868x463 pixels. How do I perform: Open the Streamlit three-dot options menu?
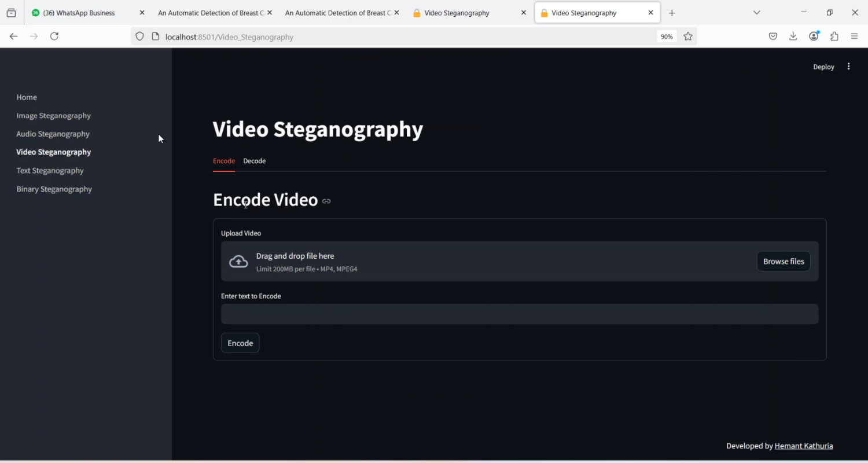point(848,66)
